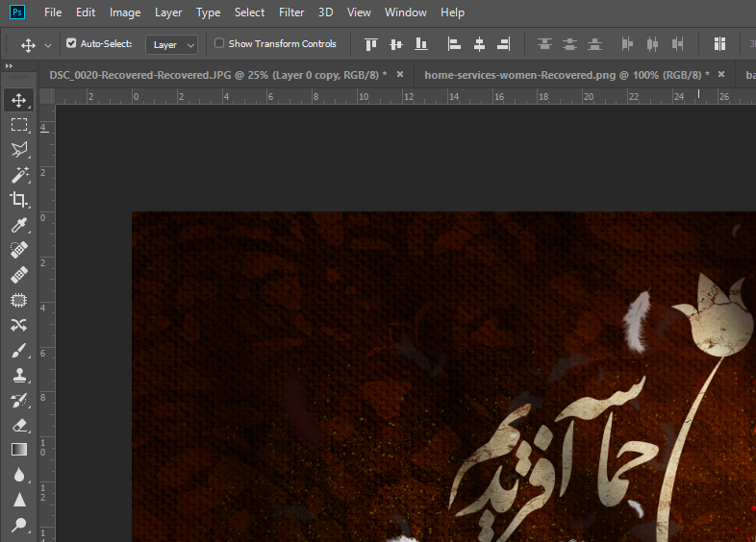Select the Eyedropper tool
Screen dimensions: 756x542
point(19,225)
